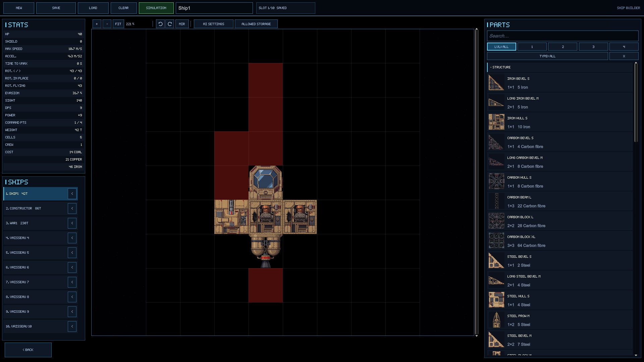Select the Carbon Hull S part icon
This screenshot has height=362, width=644.
click(496, 181)
